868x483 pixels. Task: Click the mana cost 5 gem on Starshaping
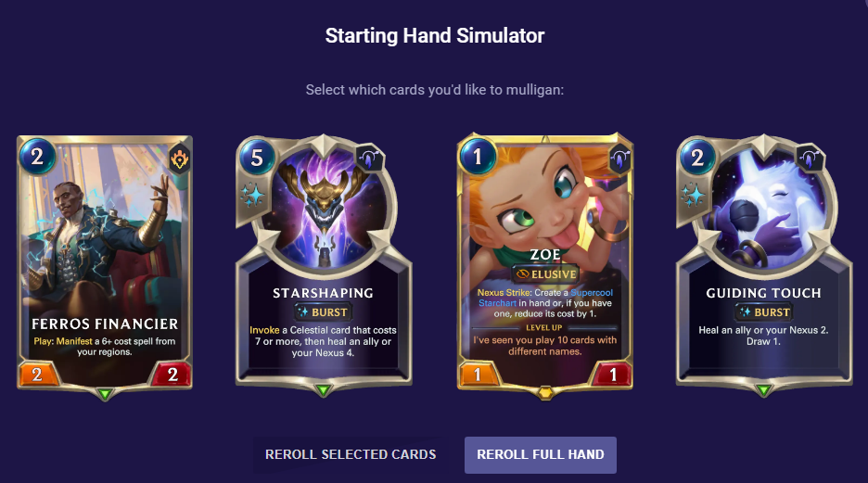point(257,158)
